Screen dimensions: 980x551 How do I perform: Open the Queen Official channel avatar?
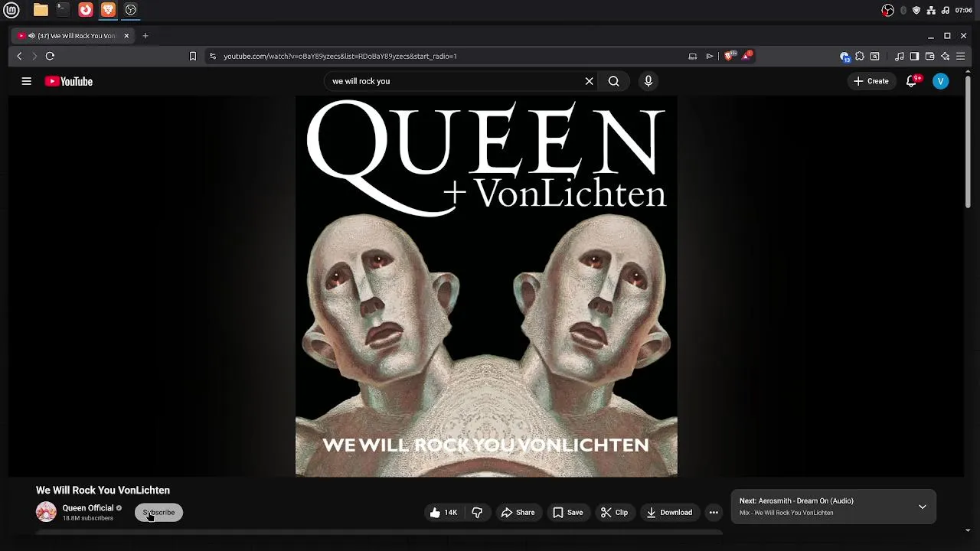[46, 512]
